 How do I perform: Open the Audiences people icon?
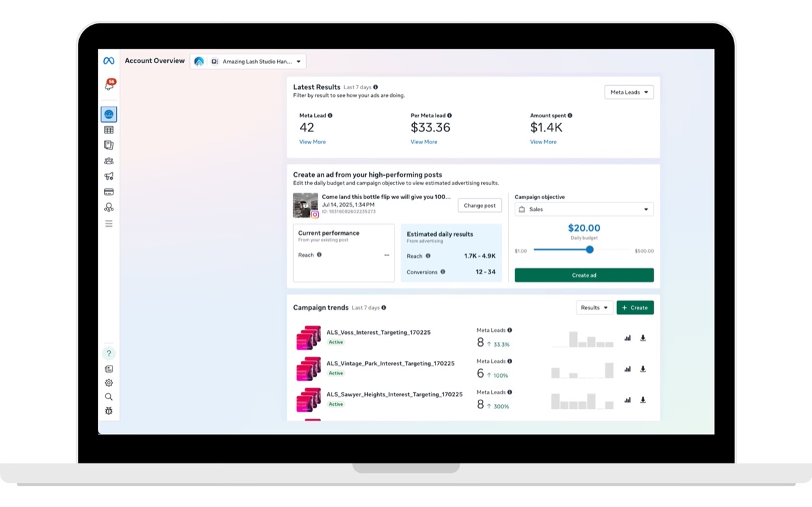[109, 161]
